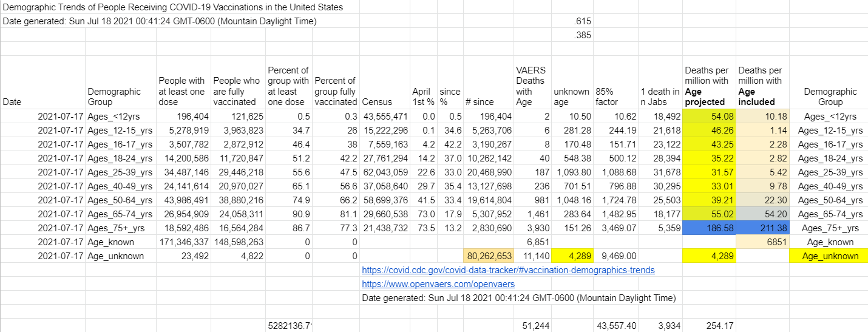Select the yellow Age_unknown demographic cell

(829, 256)
